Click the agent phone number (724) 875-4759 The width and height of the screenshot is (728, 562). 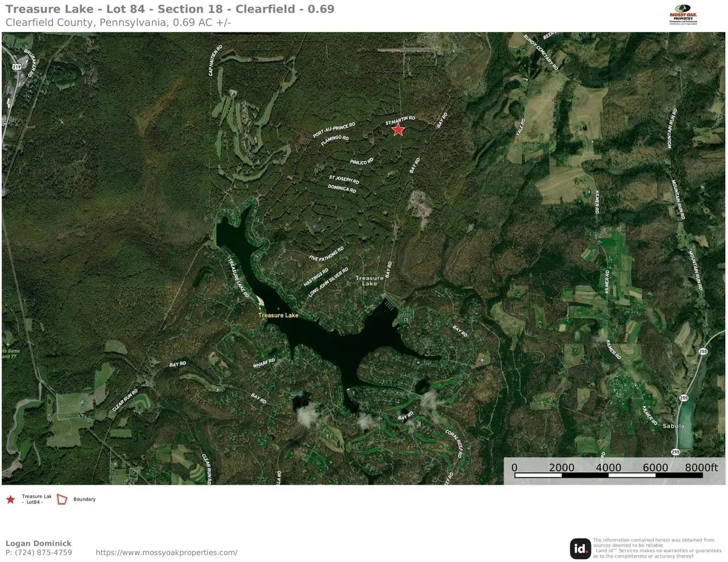pyautogui.click(x=39, y=552)
